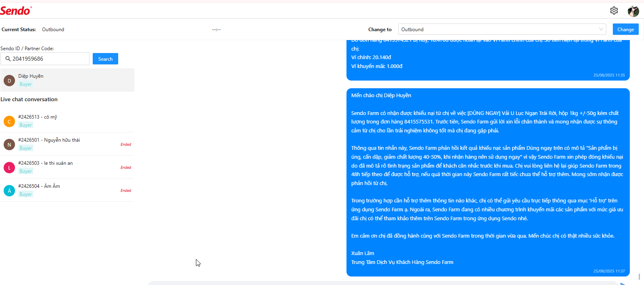Click the Sendo ID / Partner Code label
This screenshot has width=644, height=285.
27,49
